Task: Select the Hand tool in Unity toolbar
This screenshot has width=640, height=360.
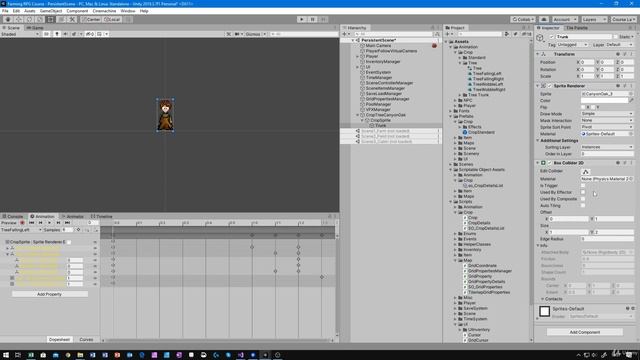Action: tap(8, 19)
